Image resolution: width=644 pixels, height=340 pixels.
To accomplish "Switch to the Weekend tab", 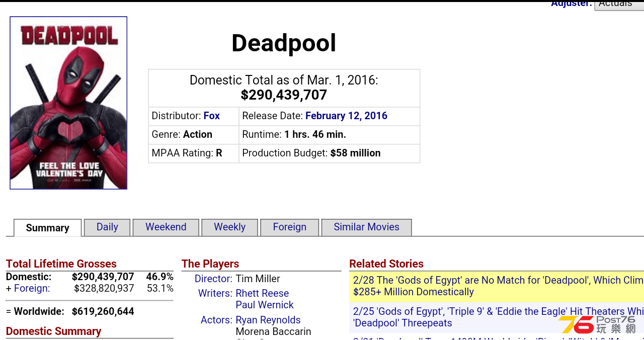I will coord(166,227).
